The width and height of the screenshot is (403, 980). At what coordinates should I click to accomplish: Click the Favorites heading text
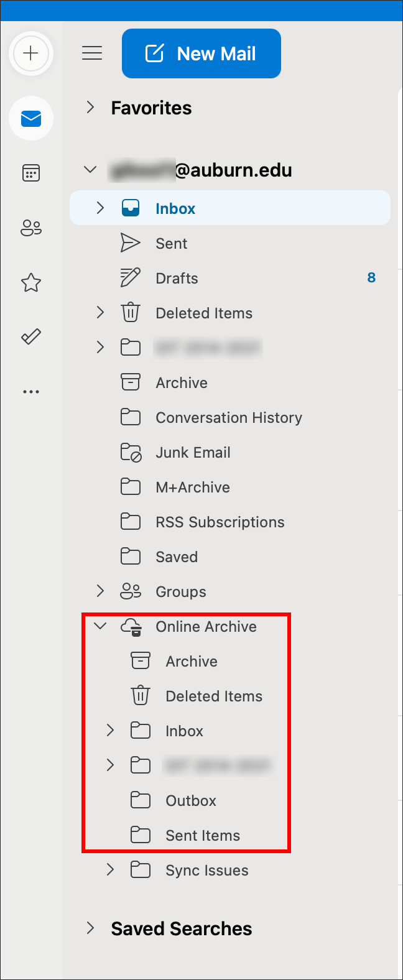pos(151,108)
